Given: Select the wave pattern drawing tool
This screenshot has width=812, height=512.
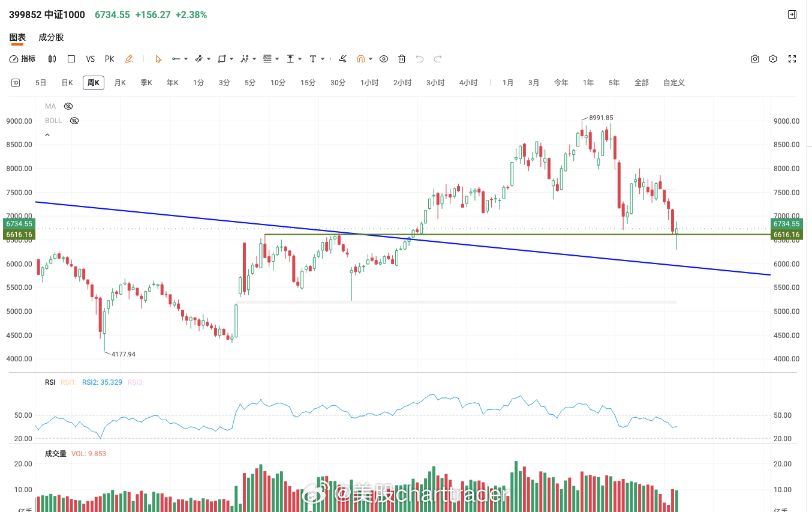Looking at the screenshot, I should (244, 59).
